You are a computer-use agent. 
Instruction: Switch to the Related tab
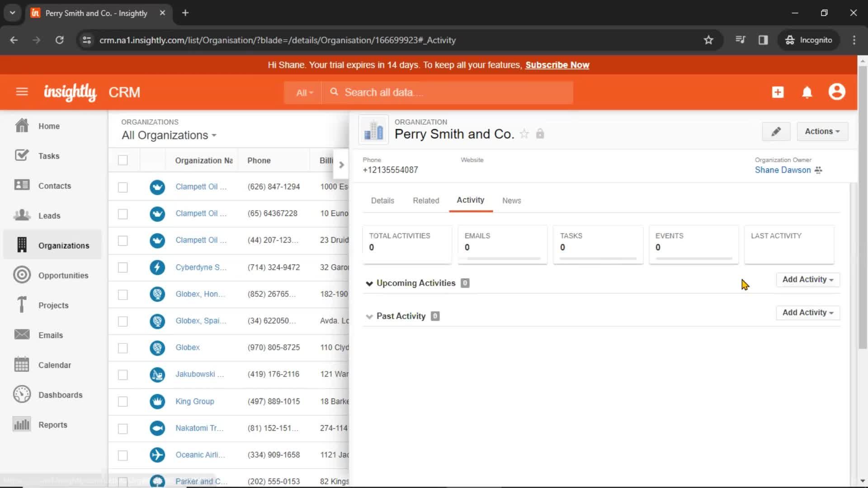point(426,201)
